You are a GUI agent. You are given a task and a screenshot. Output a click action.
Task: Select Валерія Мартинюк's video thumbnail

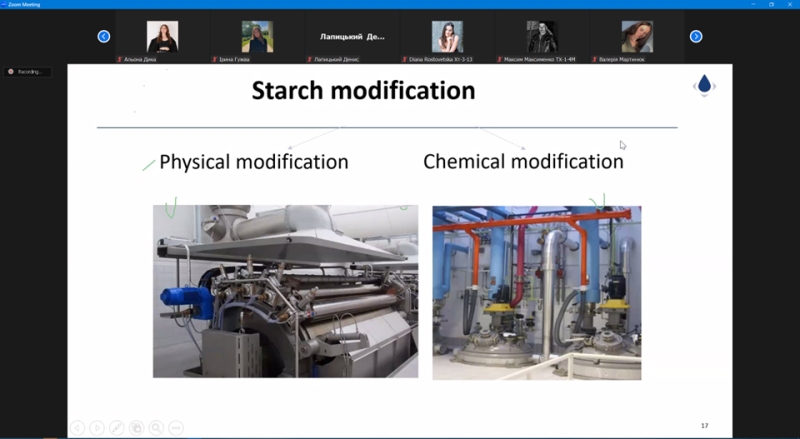pyautogui.click(x=637, y=37)
